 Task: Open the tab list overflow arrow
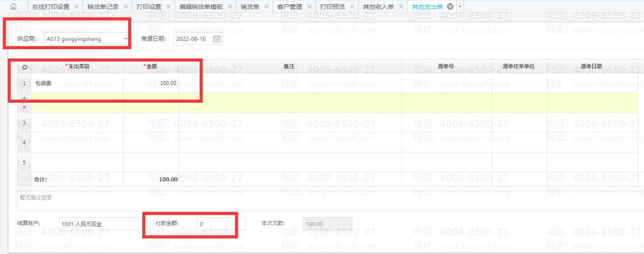(x=460, y=7)
